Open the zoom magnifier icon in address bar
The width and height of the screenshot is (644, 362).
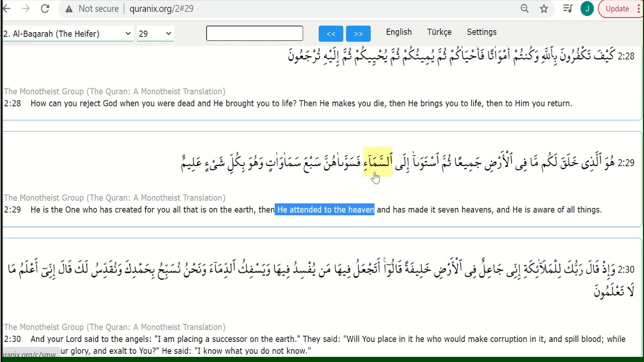(525, 9)
